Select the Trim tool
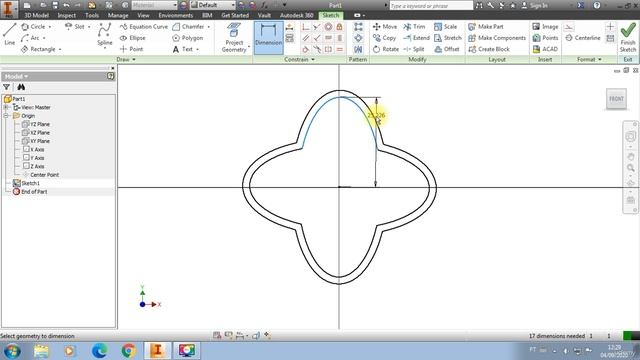640x360 pixels. pyautogui.click(x=414, y=27)
